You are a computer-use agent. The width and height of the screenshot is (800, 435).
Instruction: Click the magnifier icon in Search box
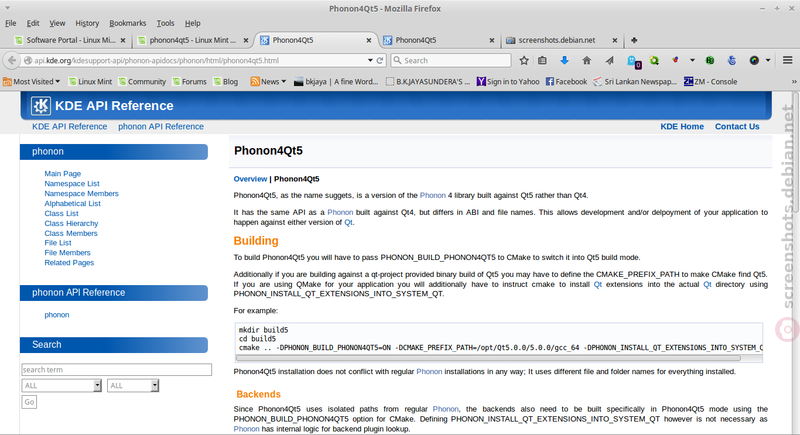click(397, 60)
